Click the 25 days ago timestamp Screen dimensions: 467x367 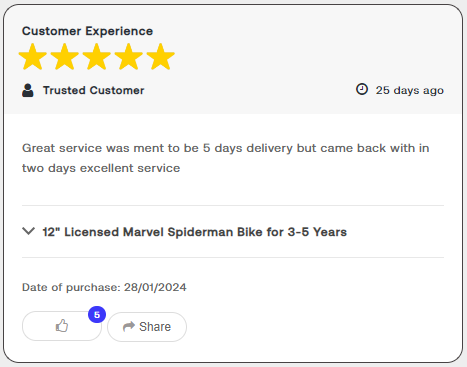pos(410,90)
